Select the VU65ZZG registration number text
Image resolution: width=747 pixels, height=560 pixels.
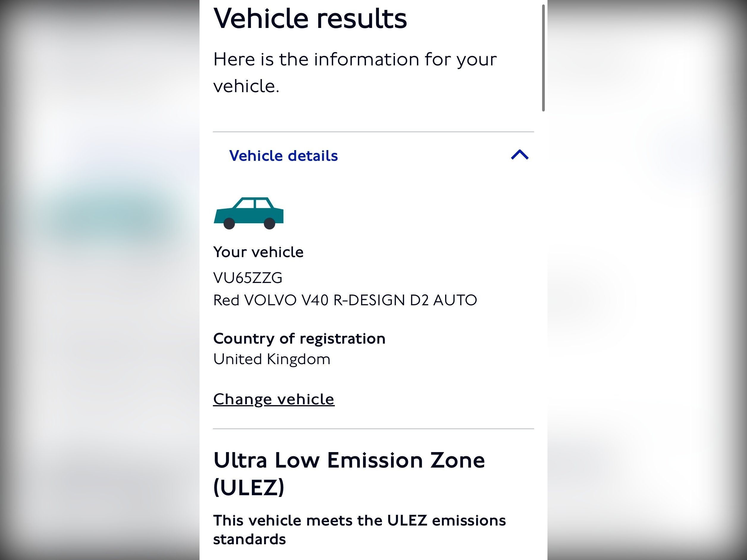click(247, 278)
